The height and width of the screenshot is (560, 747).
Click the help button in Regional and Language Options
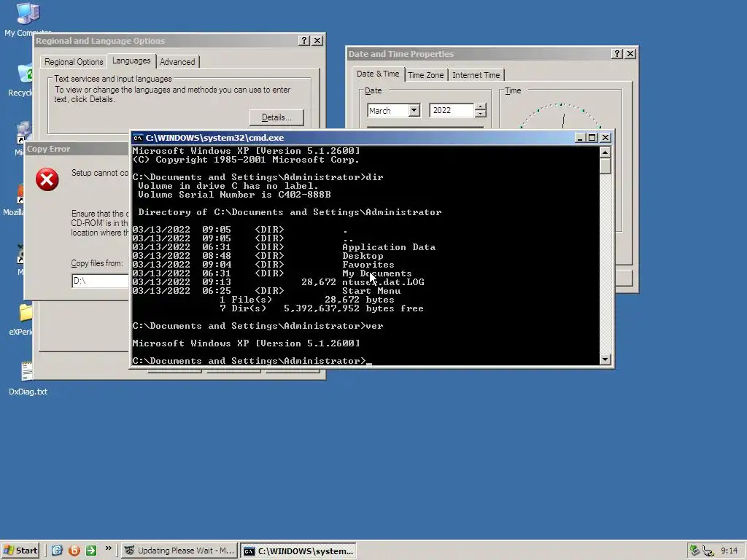(x=304, y=41)
